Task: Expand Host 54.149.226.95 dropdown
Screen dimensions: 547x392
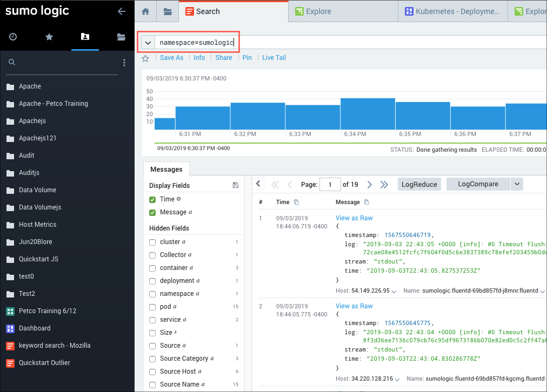Action: point(394,291)
